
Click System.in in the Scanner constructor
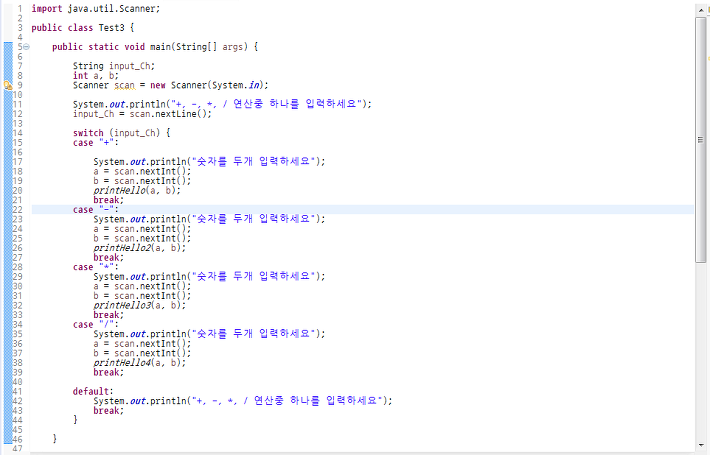click(236, 85)
